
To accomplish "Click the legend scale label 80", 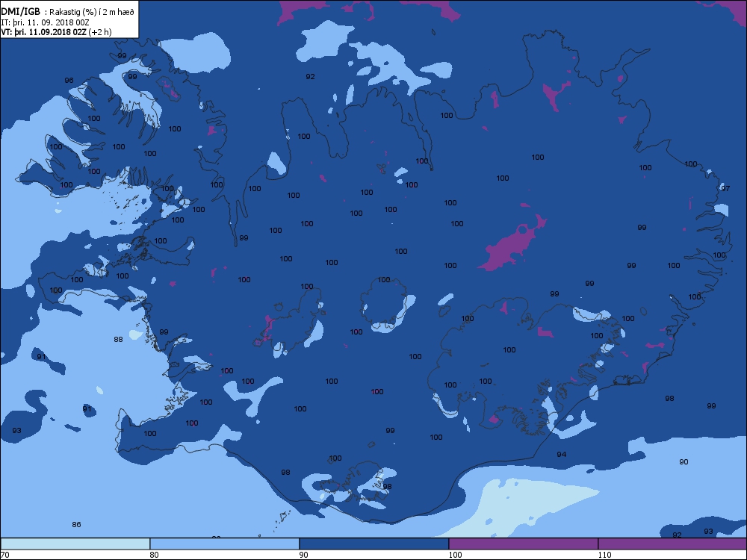I will (x=154, y=555).
